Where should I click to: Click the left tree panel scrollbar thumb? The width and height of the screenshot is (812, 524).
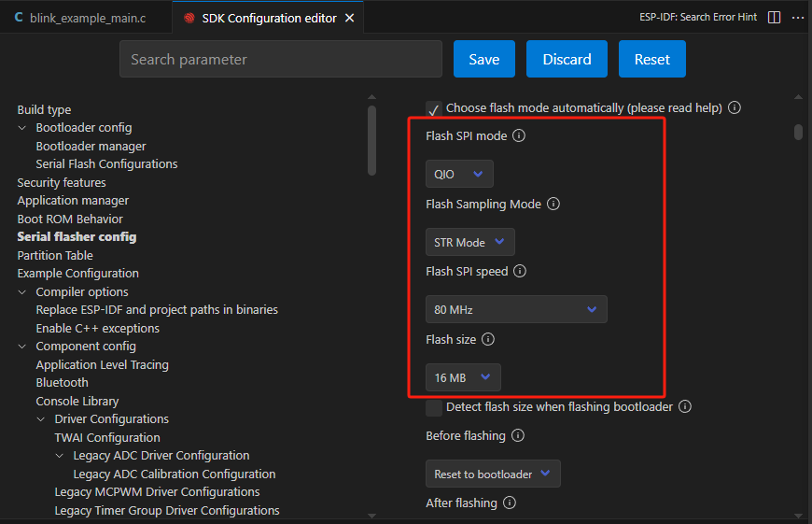371,140
